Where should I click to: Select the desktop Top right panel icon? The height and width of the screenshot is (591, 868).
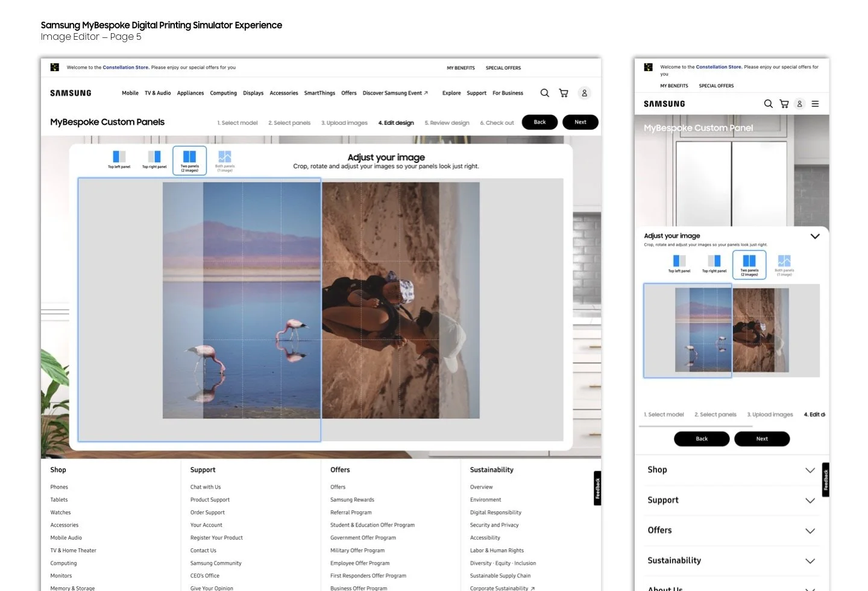[x=154, y=160]
